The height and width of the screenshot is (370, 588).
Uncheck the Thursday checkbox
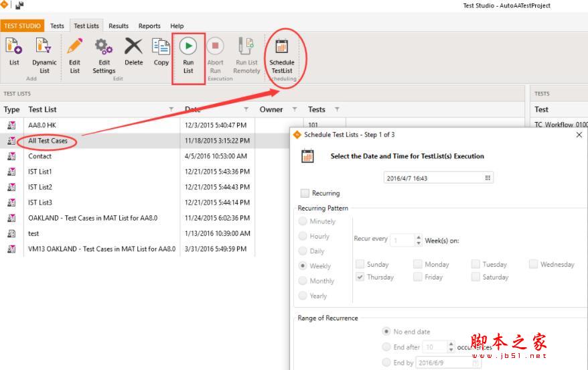[x=360, y=277]
